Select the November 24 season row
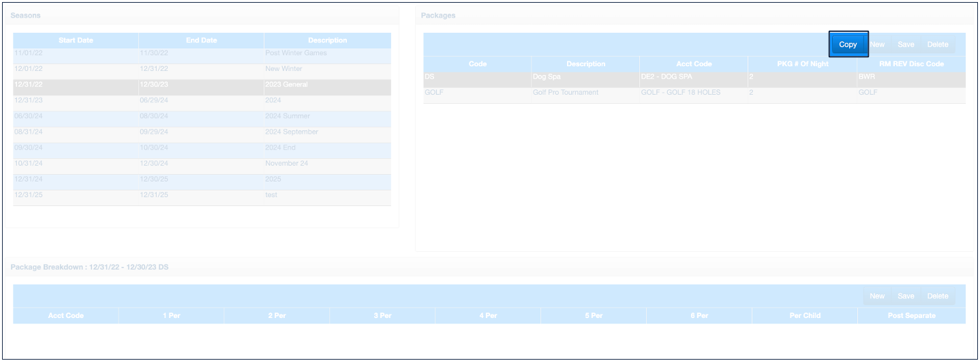The height and width of the screenshot is (361, 980). point(202,163)
